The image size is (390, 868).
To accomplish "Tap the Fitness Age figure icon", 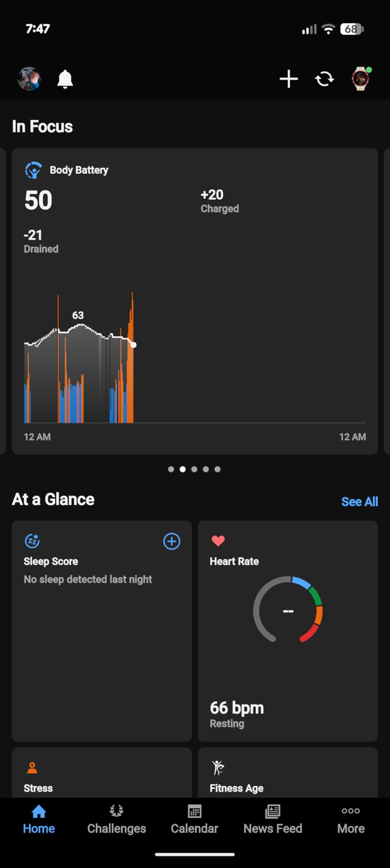I will (218, 768).
